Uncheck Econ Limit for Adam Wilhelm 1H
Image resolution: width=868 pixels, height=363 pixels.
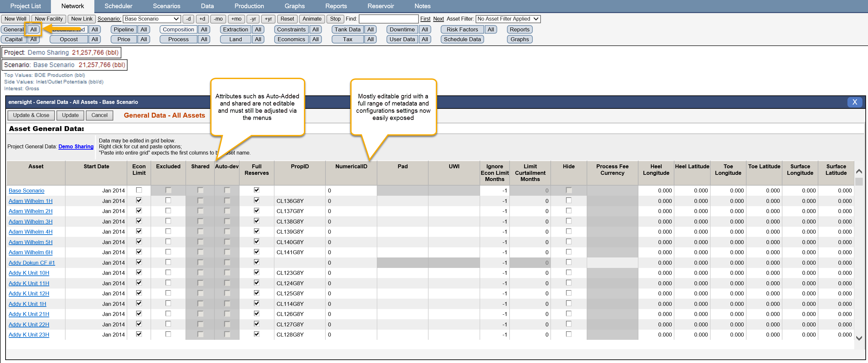[139, 200]
